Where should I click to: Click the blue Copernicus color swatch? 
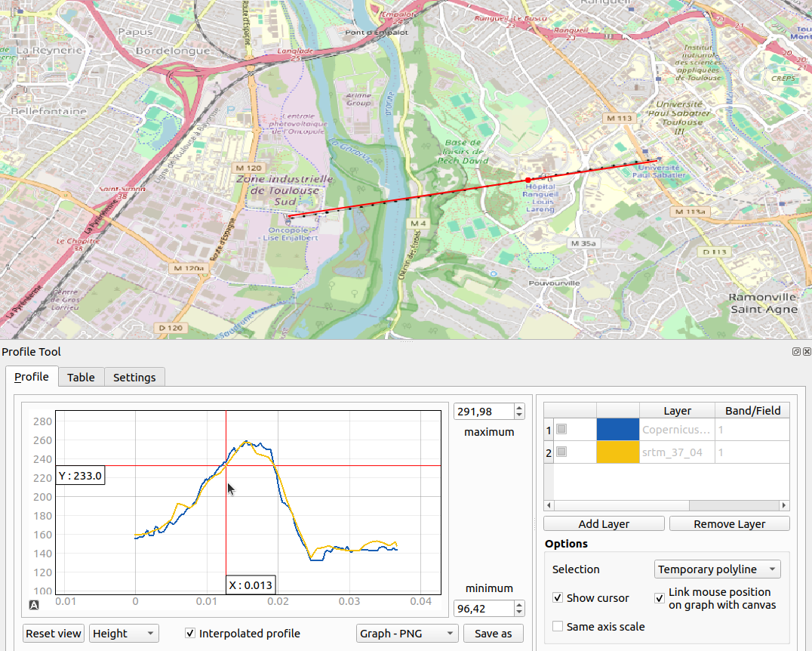click(617, 430)
